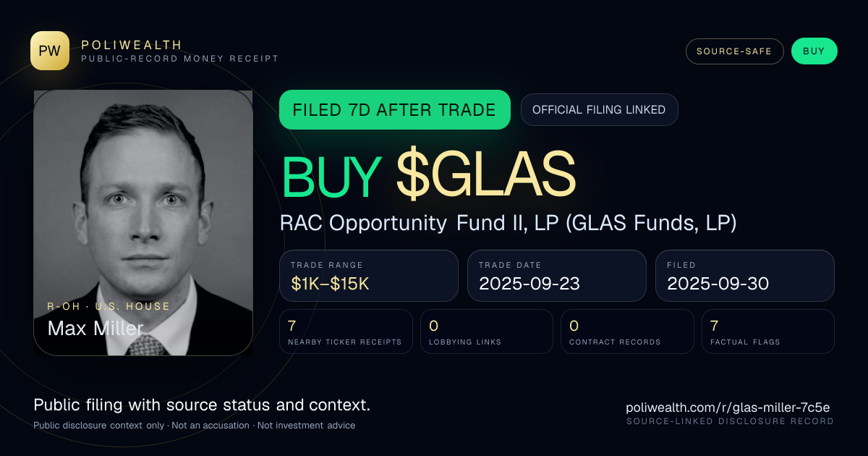Select the Trade Range $1K–$15K card
The height and width of the screenshot is (456, 868).
[369, 276]
